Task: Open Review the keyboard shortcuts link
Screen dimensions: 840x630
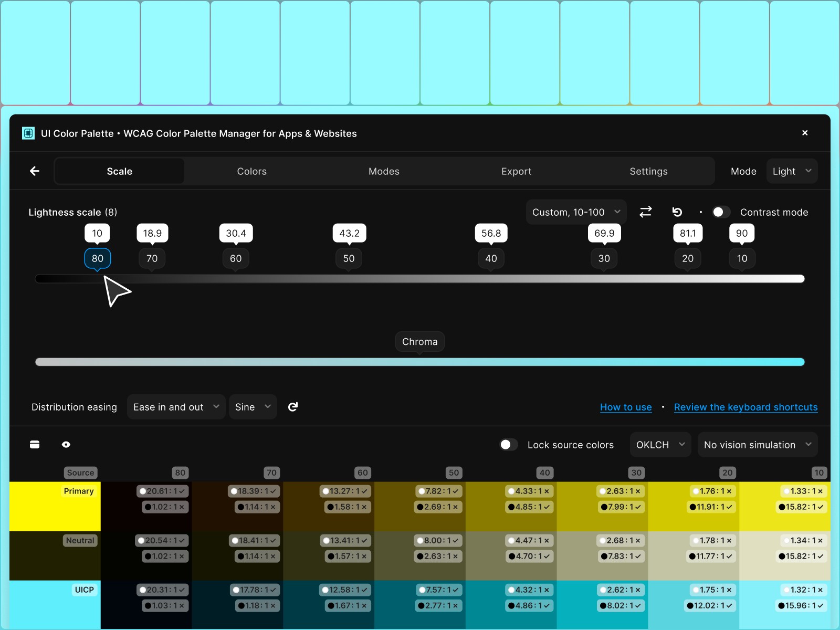Action: [x=745, y=407]
